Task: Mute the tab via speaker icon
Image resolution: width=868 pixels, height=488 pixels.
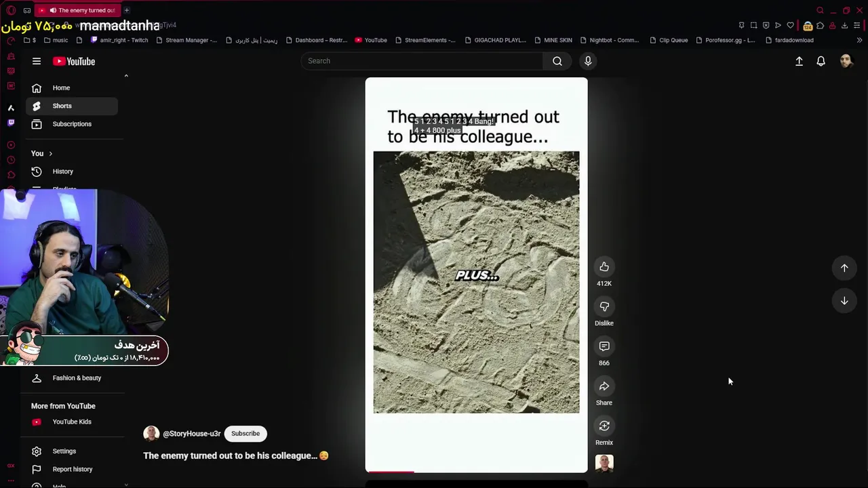Action: coord(53,10)
